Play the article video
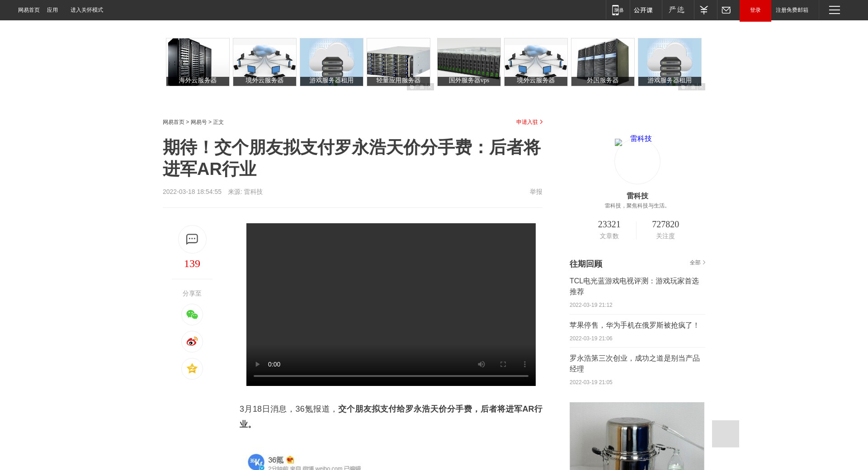 point(257,364)
